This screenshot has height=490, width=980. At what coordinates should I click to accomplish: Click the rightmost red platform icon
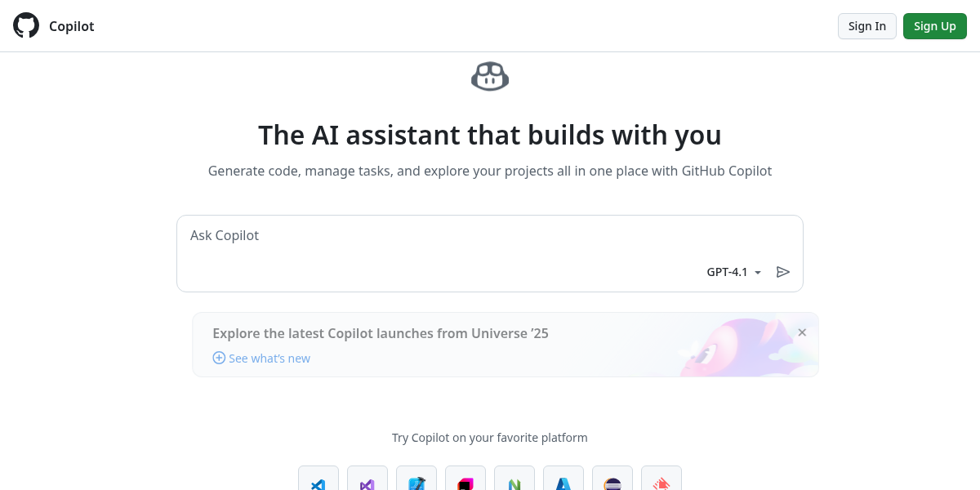661,483
